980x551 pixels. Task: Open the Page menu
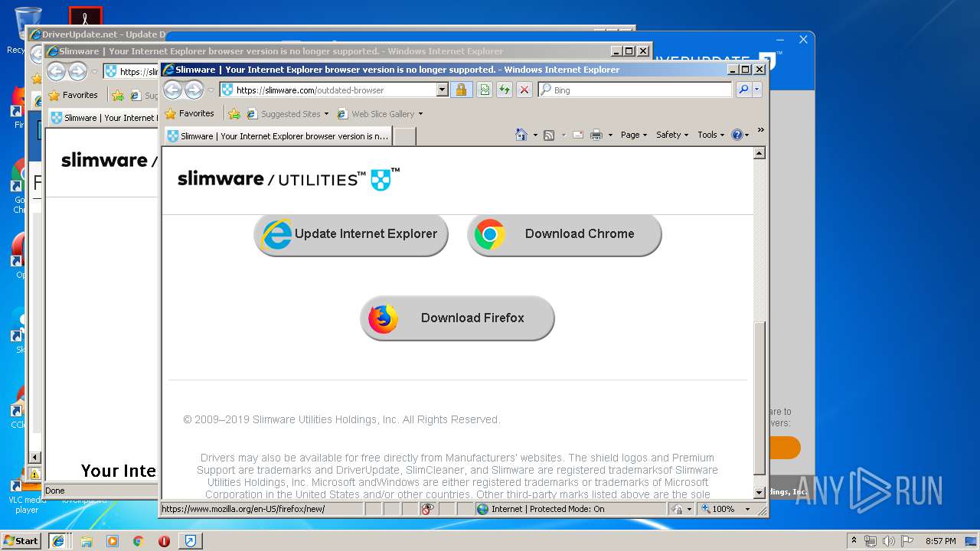(x=634, y=135)
